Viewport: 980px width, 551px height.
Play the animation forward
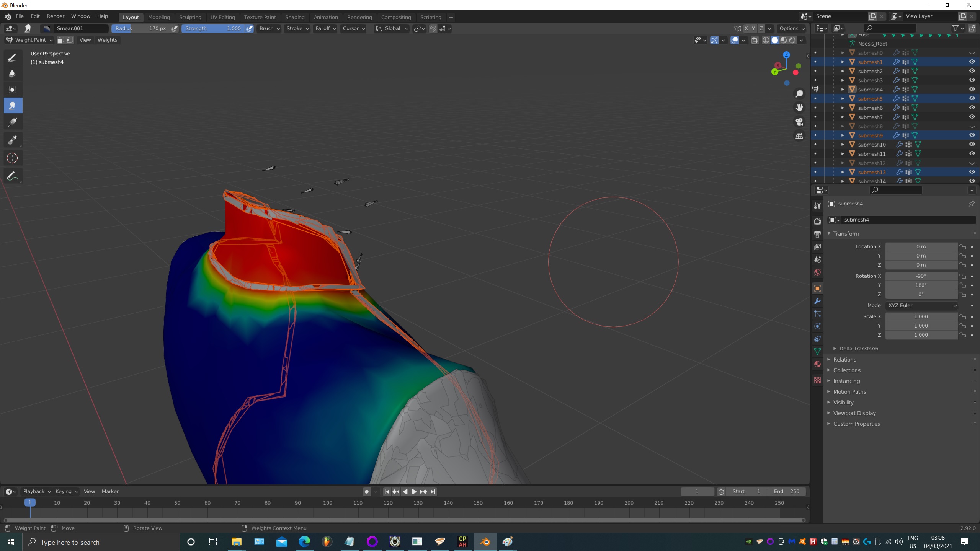pyautogui.click(x=414, y=492)
